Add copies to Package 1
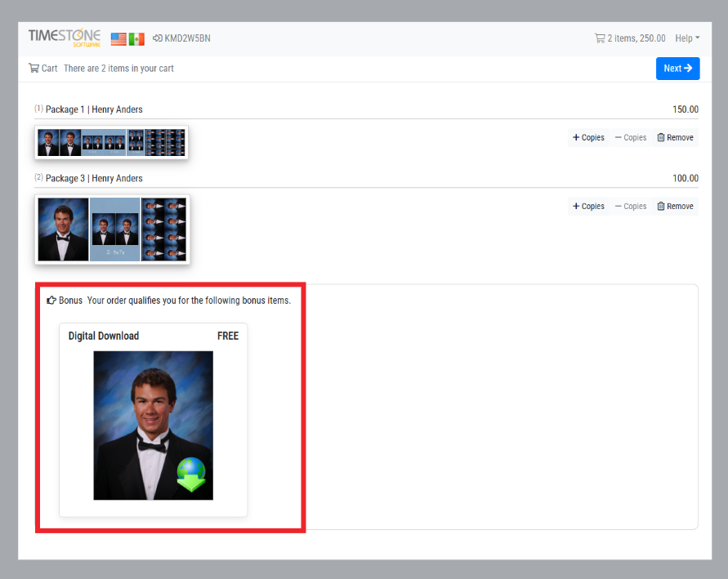The image size is (728, 579). pos(588,138)
